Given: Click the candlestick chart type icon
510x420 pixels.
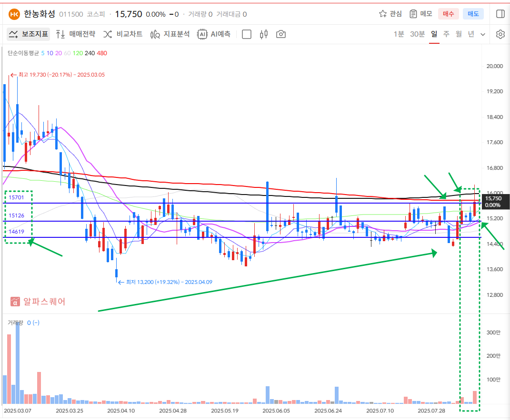Looking at the screenshot, I should pyautogui.click(x=264, y=34).
